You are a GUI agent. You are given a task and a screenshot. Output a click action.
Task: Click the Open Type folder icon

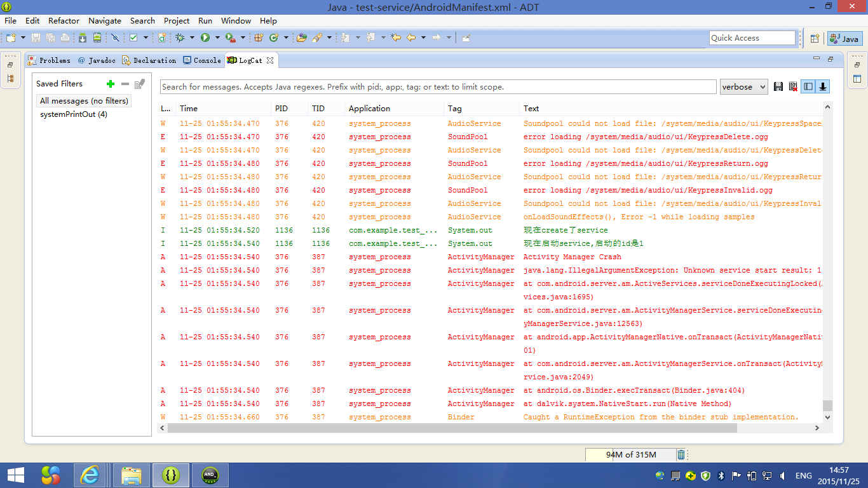click(x=302, y=38)
